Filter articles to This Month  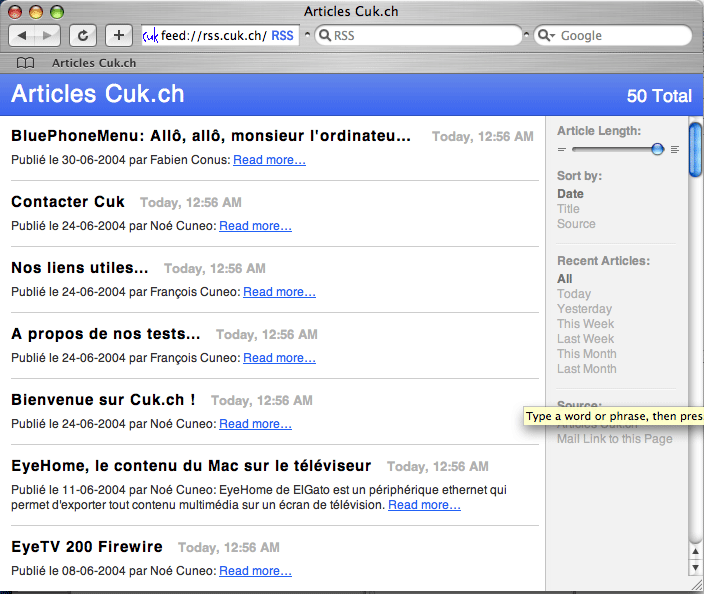(587, 354)
